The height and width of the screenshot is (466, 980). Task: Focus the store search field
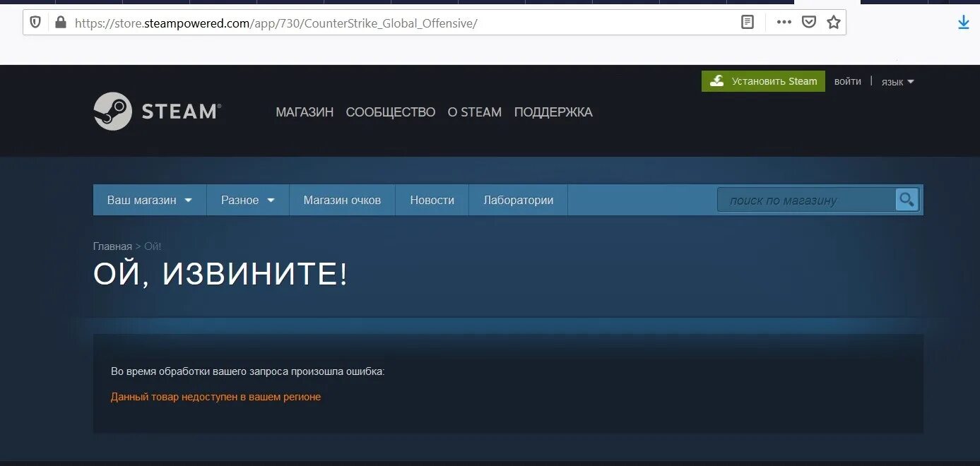(x=806, y=201)
